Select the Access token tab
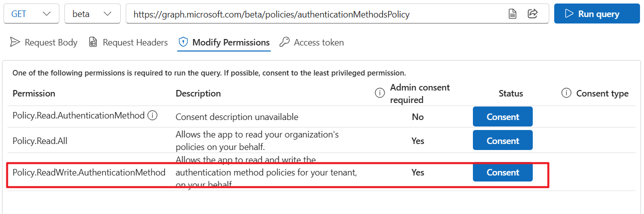644x214 pixels. (x=312, y=42)
